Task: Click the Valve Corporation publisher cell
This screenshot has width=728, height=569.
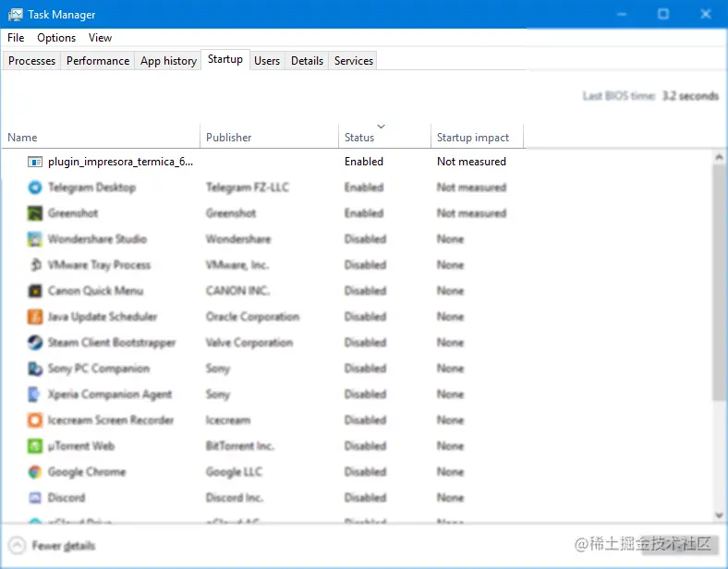Action: pos(249,343)
